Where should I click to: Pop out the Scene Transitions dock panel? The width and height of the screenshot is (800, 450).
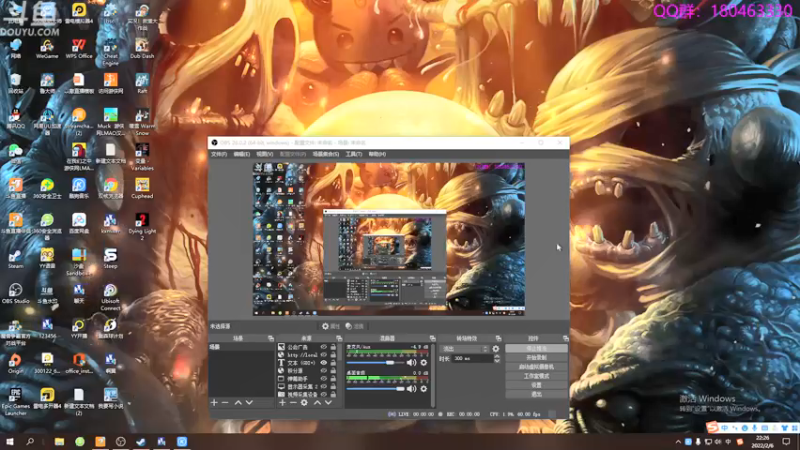tap(498, 338)
